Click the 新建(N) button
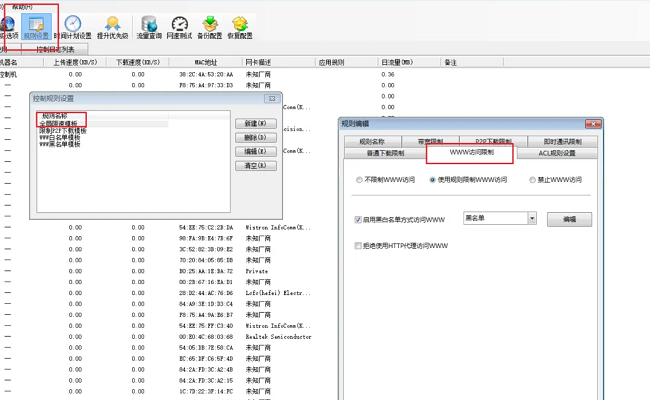Screen dimensions: 650x400 tap(254, 124)
